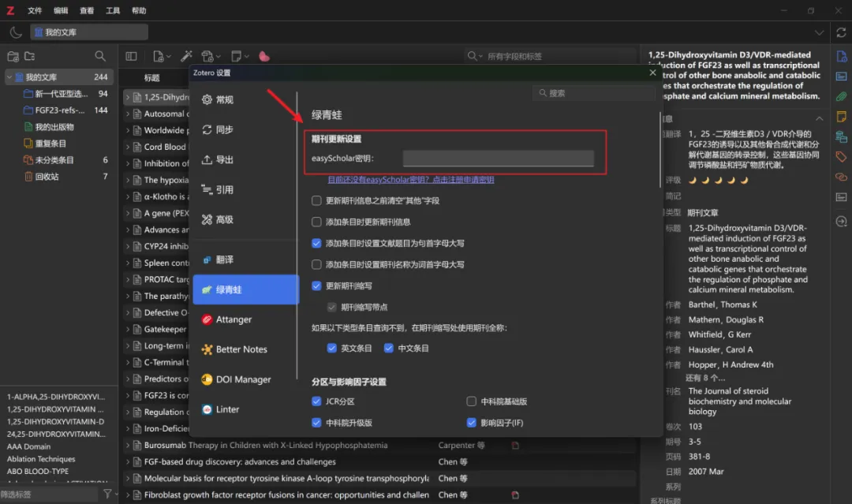Open search mode dropdown in toolbar

coord(475,56)
